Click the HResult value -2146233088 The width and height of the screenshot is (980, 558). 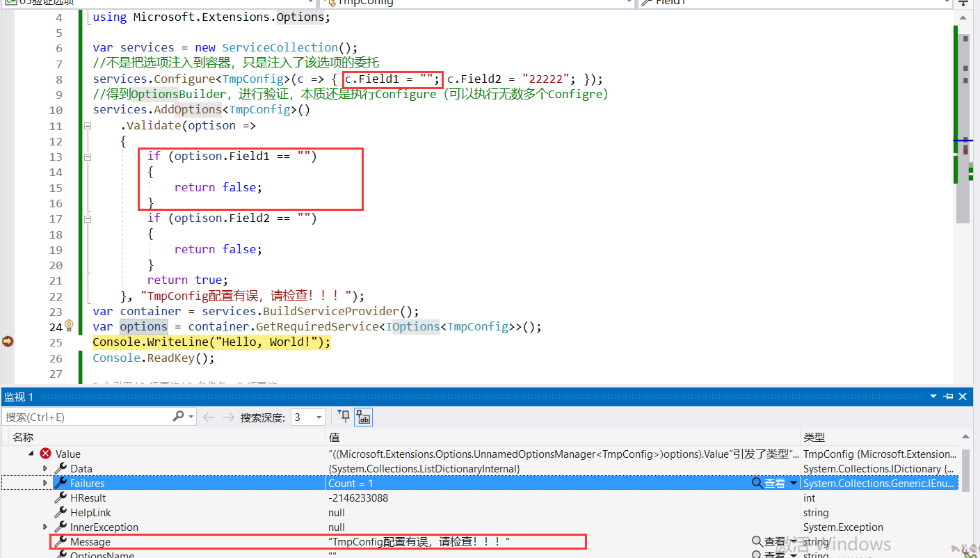(x=358, y=497)
